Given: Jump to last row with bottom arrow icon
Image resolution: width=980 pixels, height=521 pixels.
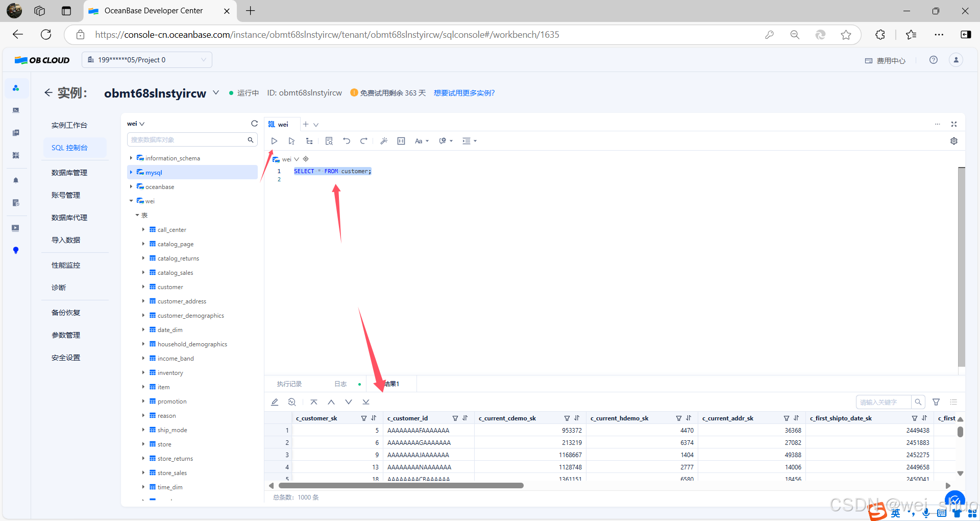Looking at the screenshot, I should [366, 402].
